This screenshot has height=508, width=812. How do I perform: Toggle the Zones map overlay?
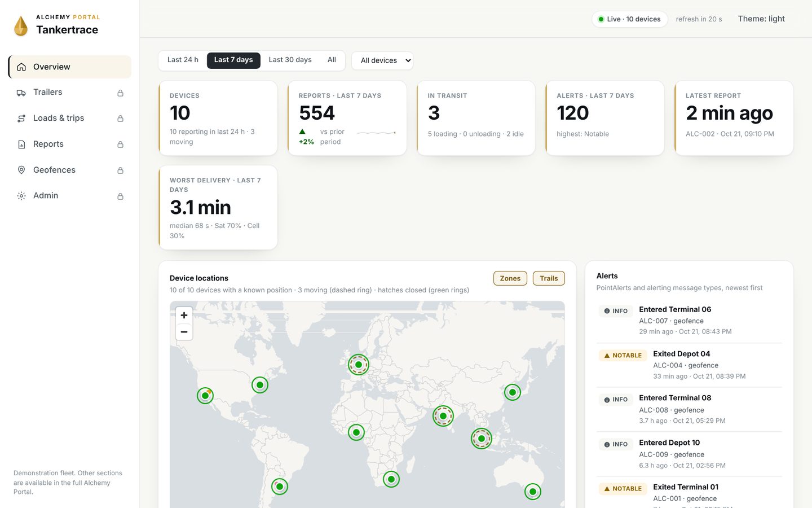510,278
